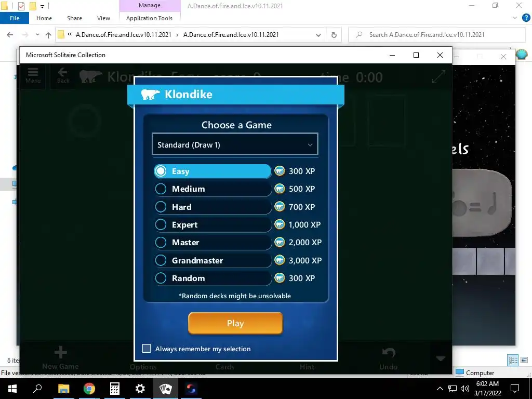
Task: Open quick access toolbar customize dropdown
Action: pyautogui.click(x=43, y=6)
